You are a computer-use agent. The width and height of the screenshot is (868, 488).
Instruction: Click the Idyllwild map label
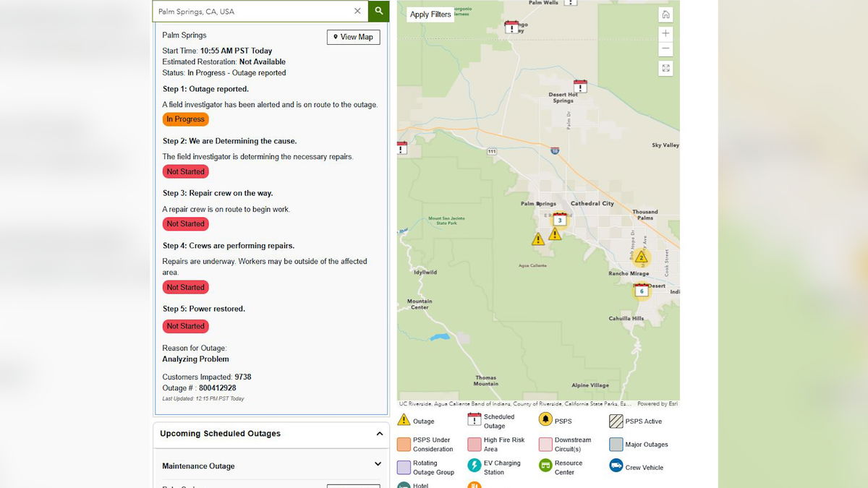(x=425, y=273)
